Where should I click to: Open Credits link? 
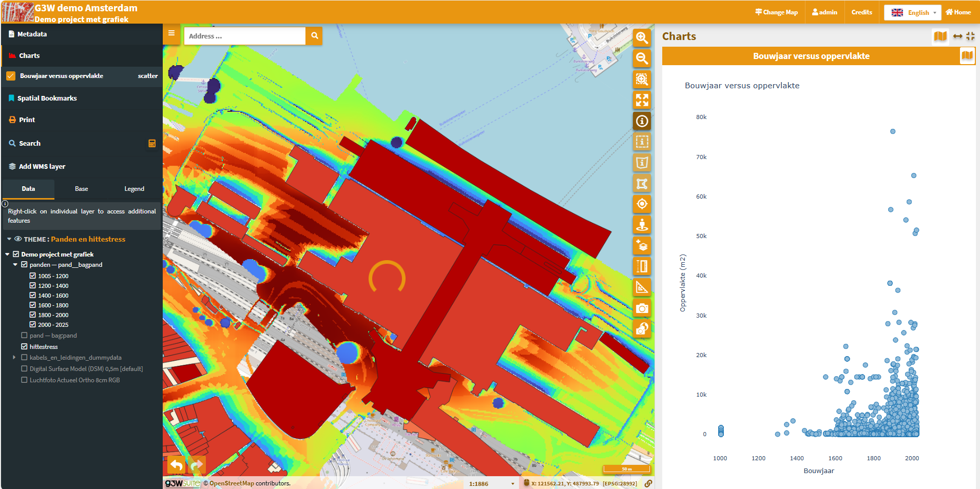861,12
